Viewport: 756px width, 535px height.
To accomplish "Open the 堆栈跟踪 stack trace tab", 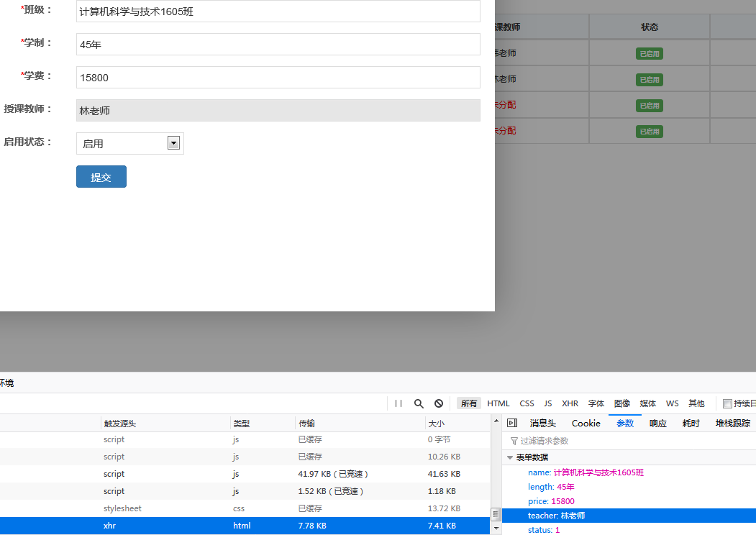I will 732,423.
